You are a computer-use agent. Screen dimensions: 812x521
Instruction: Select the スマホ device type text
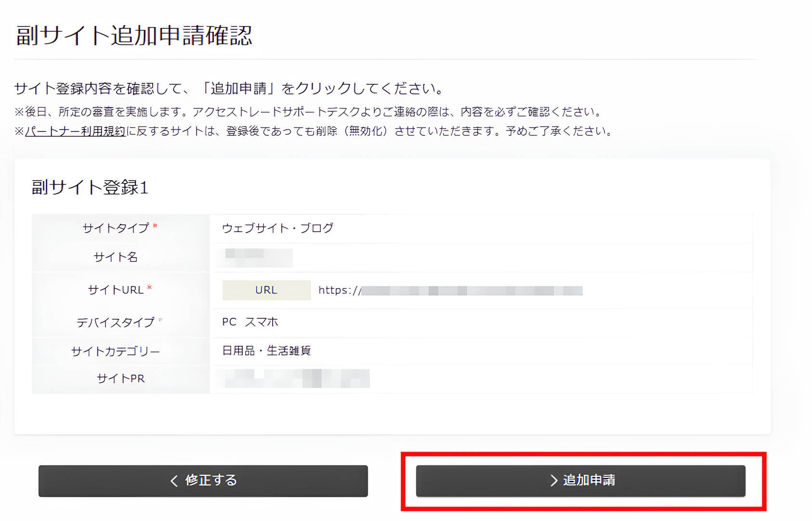(x=262, y=322)
